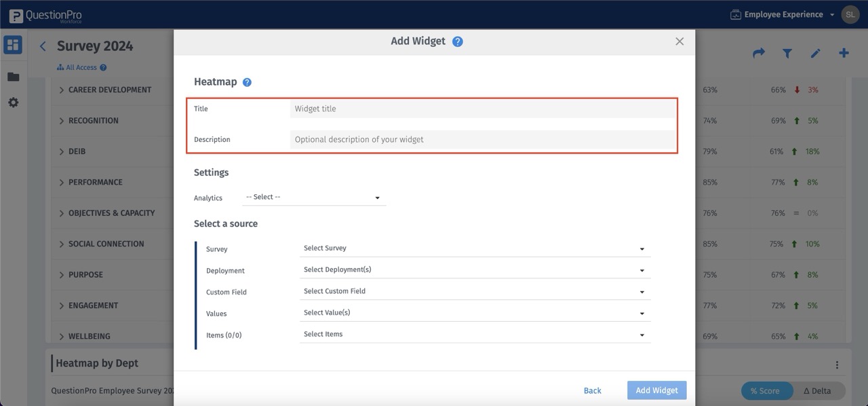Edit the dashboard with the pencil icon
This screenshot has width=868, height=406.
(815, 52)
